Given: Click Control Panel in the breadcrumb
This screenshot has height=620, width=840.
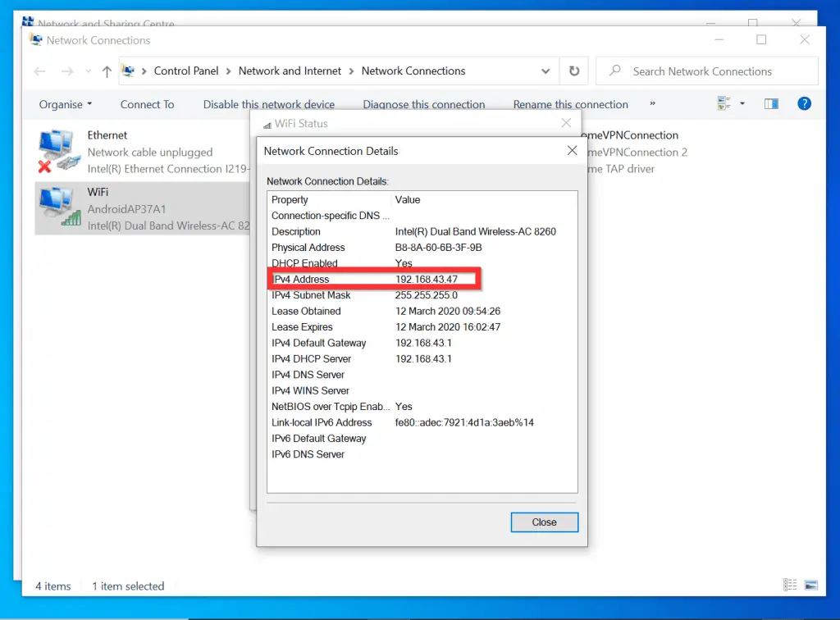Looking at the screenshot, I should [x=186, y=71].
